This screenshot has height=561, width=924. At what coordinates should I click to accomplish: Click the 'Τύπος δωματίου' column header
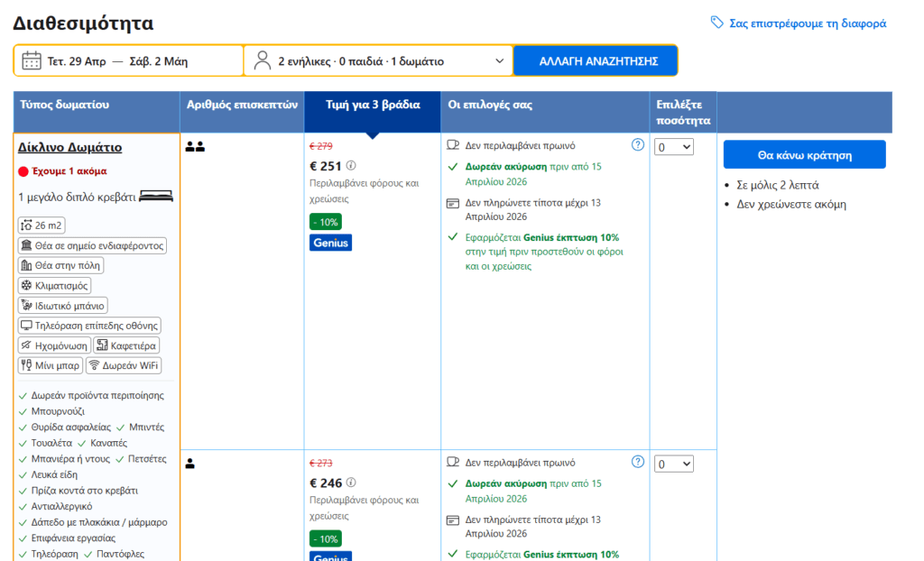pos(65,106)
